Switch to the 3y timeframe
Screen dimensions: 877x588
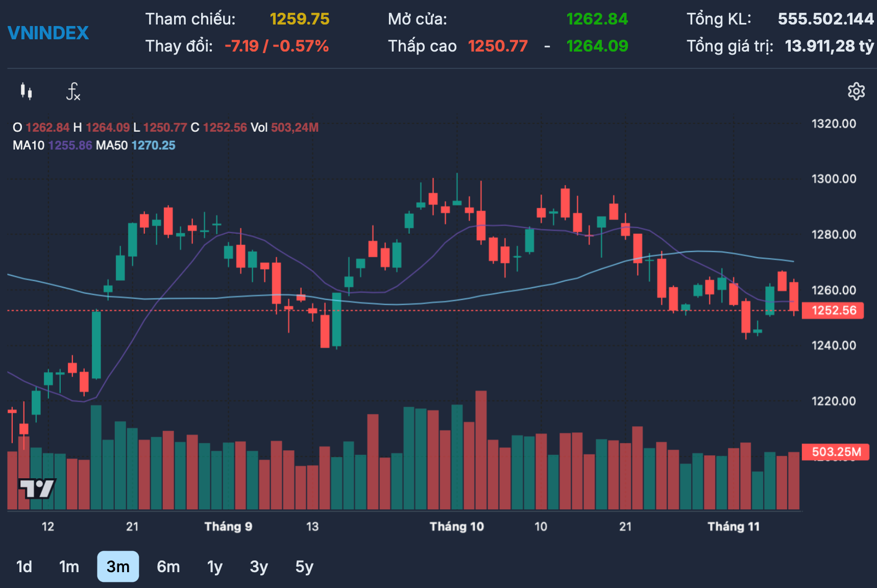[259, 567]
